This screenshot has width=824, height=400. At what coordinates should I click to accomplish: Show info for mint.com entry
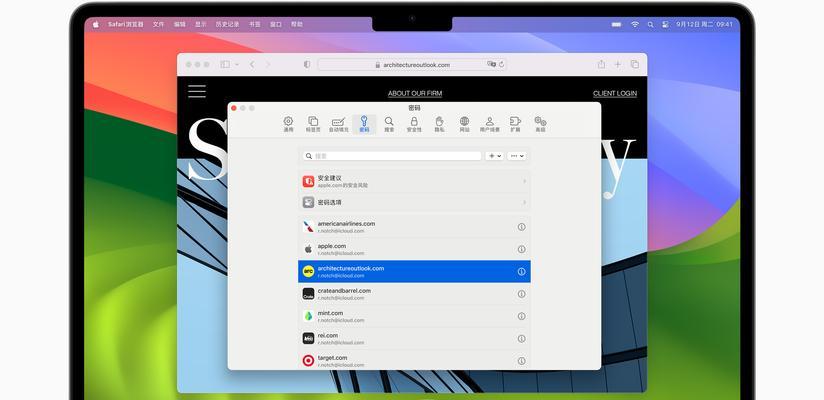(521, 316)
